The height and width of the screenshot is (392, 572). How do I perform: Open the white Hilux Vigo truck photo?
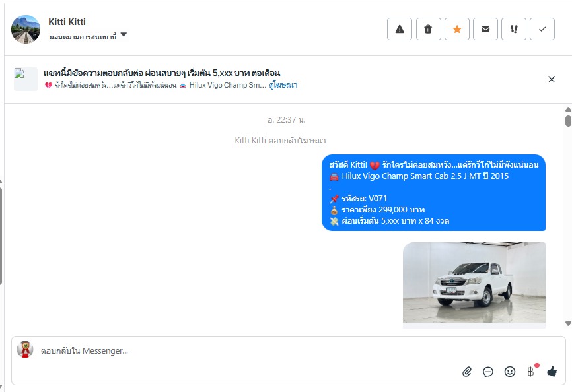(474, 282)
